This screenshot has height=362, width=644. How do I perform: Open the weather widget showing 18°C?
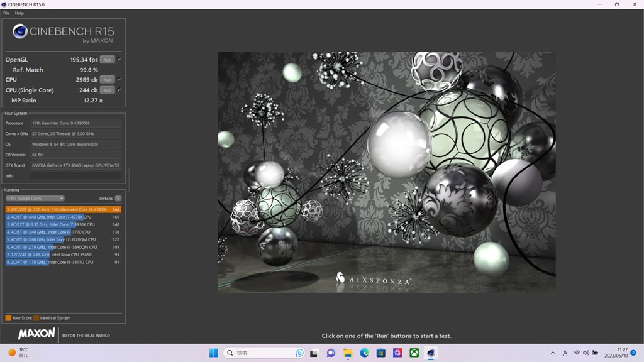19,353
